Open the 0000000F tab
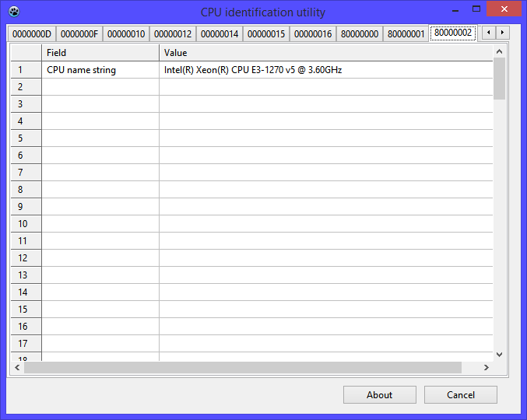 click(x=79, y=34)
